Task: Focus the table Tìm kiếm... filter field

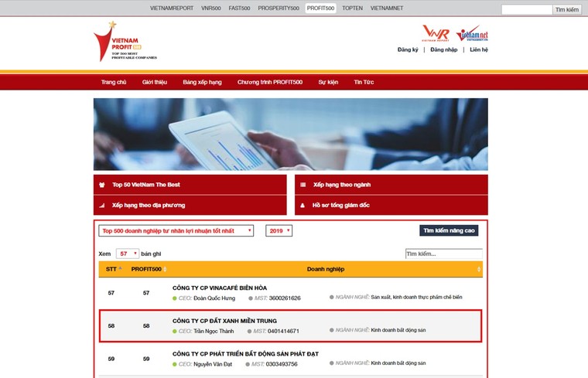Action: click(443, 254)
